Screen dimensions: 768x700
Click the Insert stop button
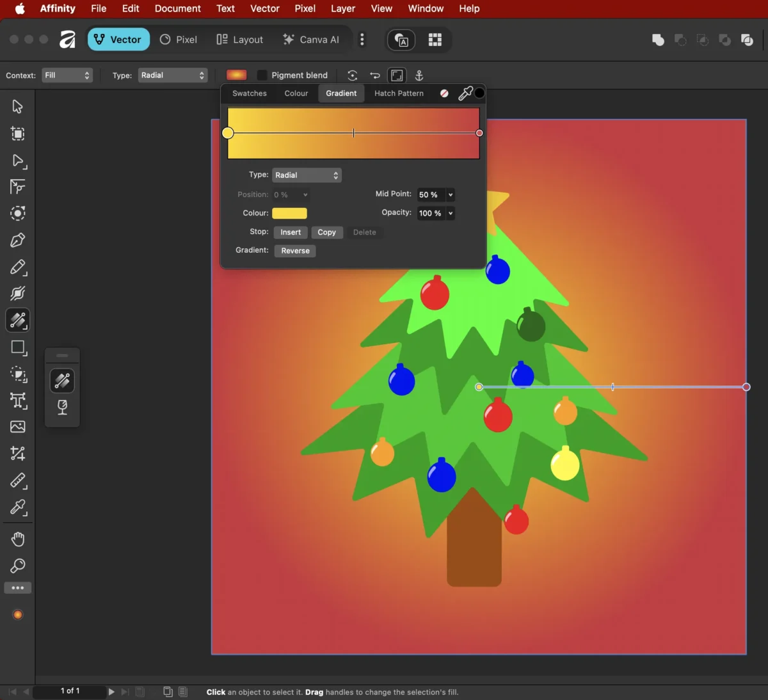coord(290,232)
